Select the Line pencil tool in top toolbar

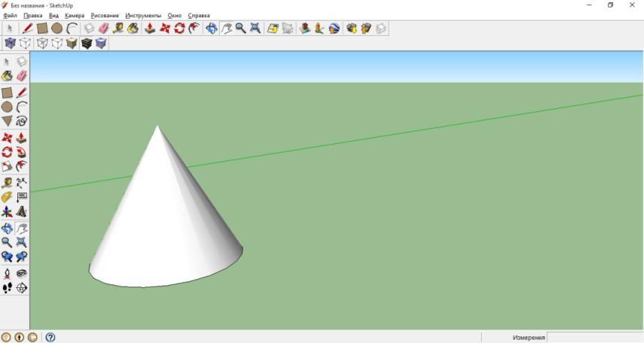pos(28,29)
